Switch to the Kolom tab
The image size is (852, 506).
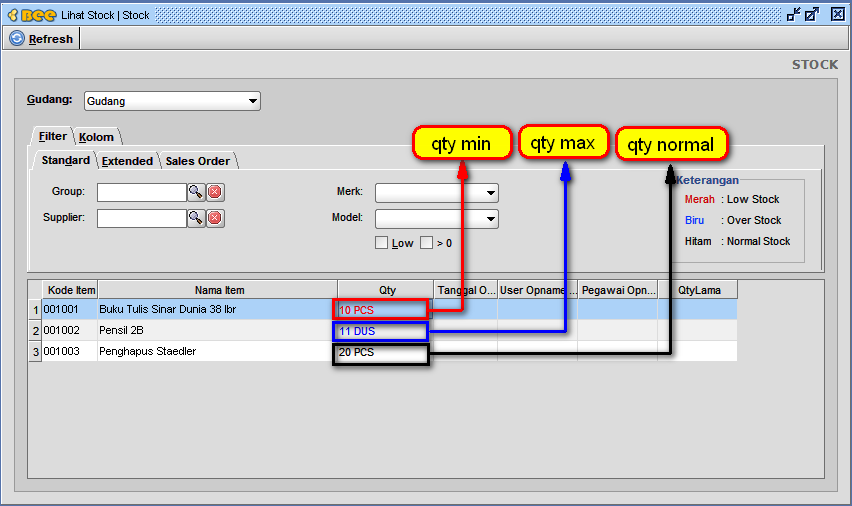click(x=96, y=137)
